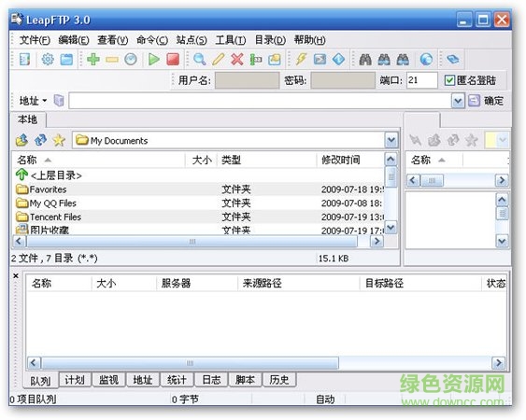Click the 确定 button

[x=494, y=101]
